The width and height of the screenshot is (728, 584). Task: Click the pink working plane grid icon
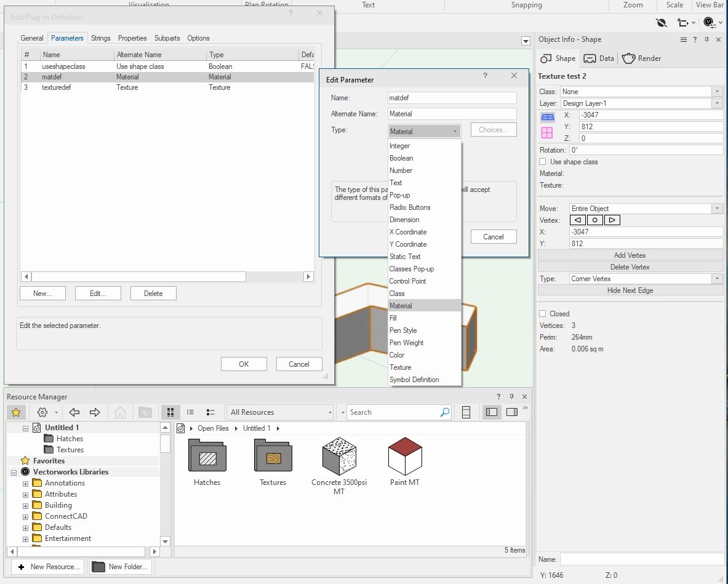point(547,132)
